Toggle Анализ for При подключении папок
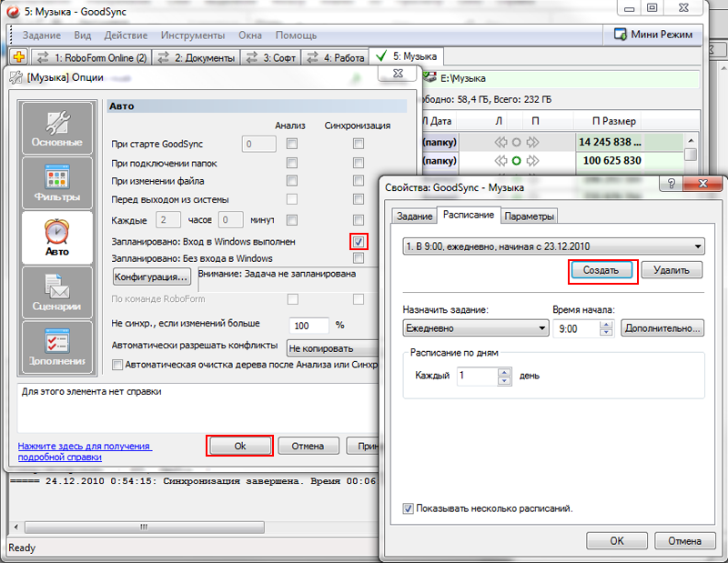The image size is (728, 563). click(292, 163)
